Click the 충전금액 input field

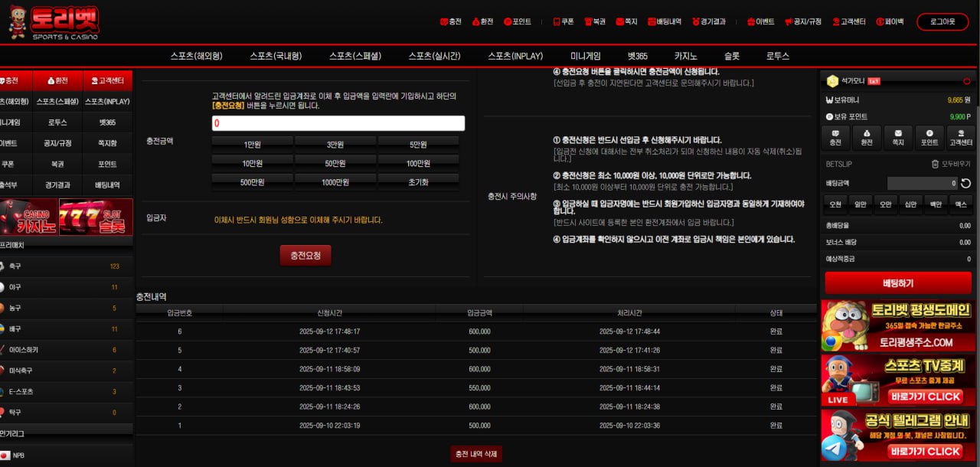click(x=338, y=123)
